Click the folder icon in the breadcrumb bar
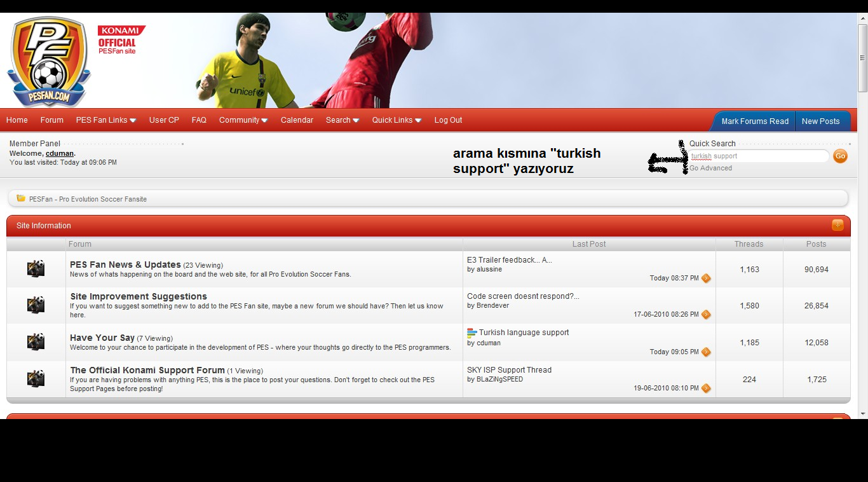The image size is (868, 482). pos(21,198)
